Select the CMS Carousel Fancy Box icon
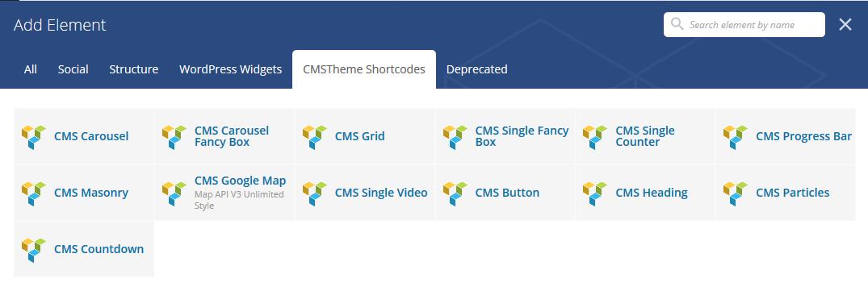 coord(174,137)
